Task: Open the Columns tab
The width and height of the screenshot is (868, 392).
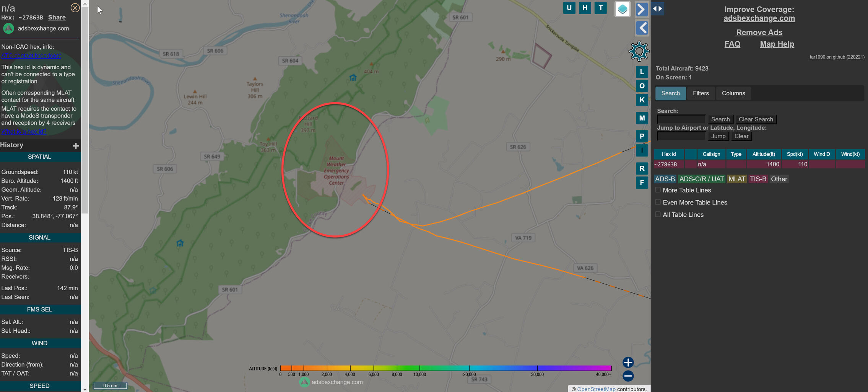Action: pos(733,93)
